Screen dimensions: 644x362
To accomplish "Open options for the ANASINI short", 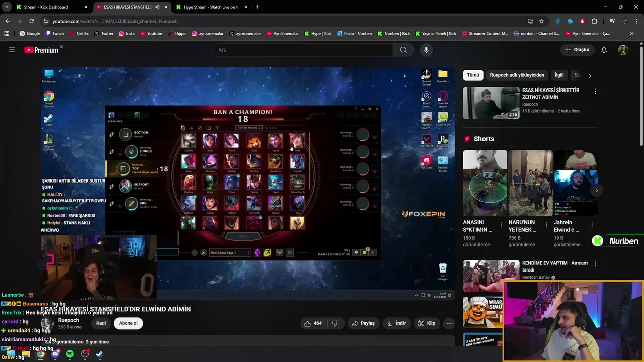I will pyautogui.click(x=501, y=225).
